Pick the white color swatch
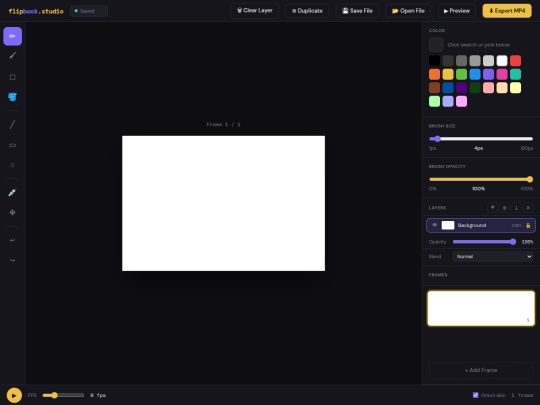This screenshot has width=540, height=405. pyautogui.click(x=502, y=61)
